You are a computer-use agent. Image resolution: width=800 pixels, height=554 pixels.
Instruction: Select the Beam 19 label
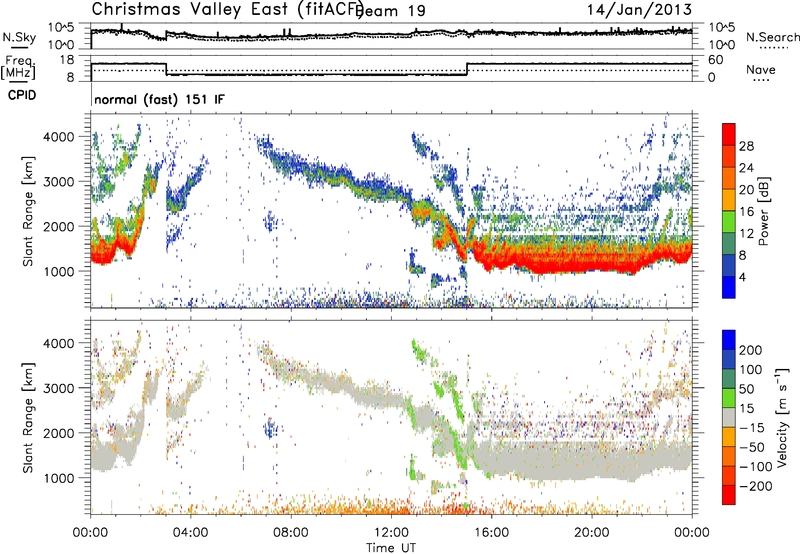[x=390, y=11]
